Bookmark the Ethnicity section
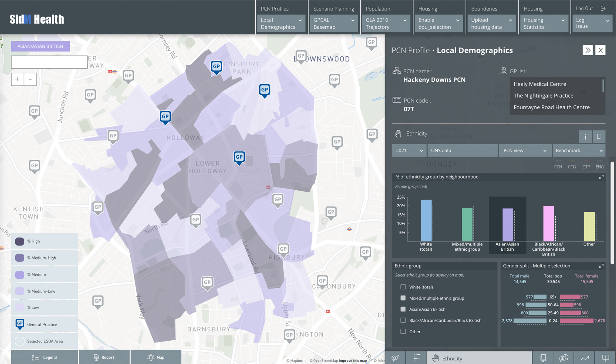 (x=599, y=137)
